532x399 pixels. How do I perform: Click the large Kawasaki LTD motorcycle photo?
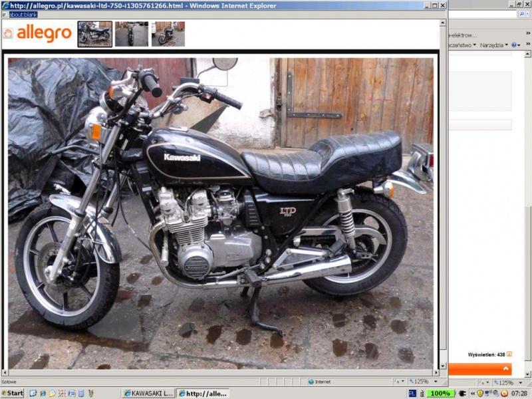[221, 213]
